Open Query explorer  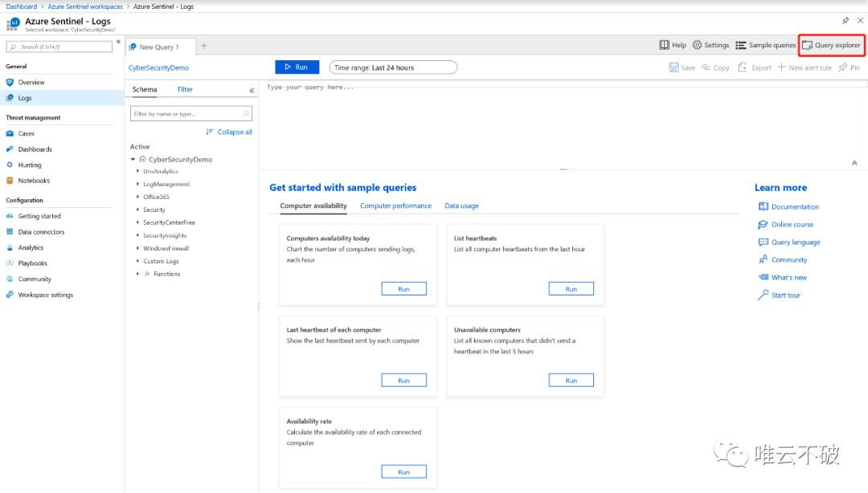click(x=832, y=45)
